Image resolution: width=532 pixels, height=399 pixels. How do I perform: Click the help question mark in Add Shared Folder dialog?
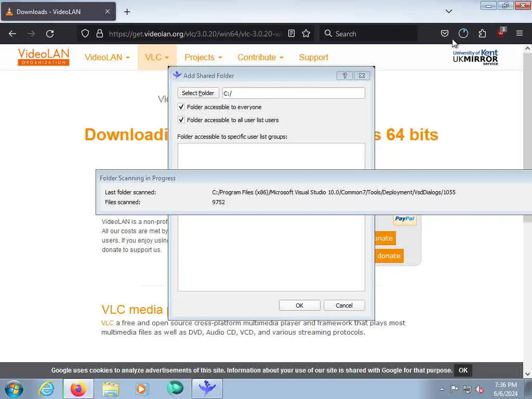pyautogui.click(x=344, y=76)
